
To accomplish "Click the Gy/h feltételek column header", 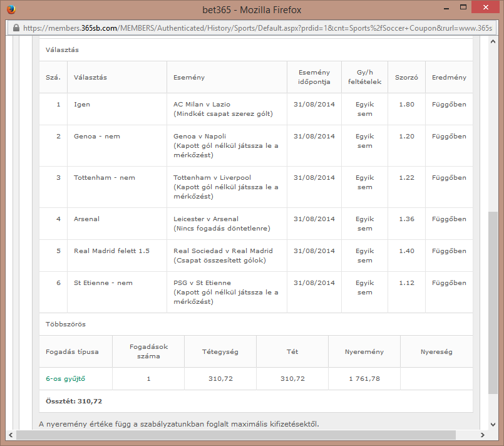I will point(365,77).
